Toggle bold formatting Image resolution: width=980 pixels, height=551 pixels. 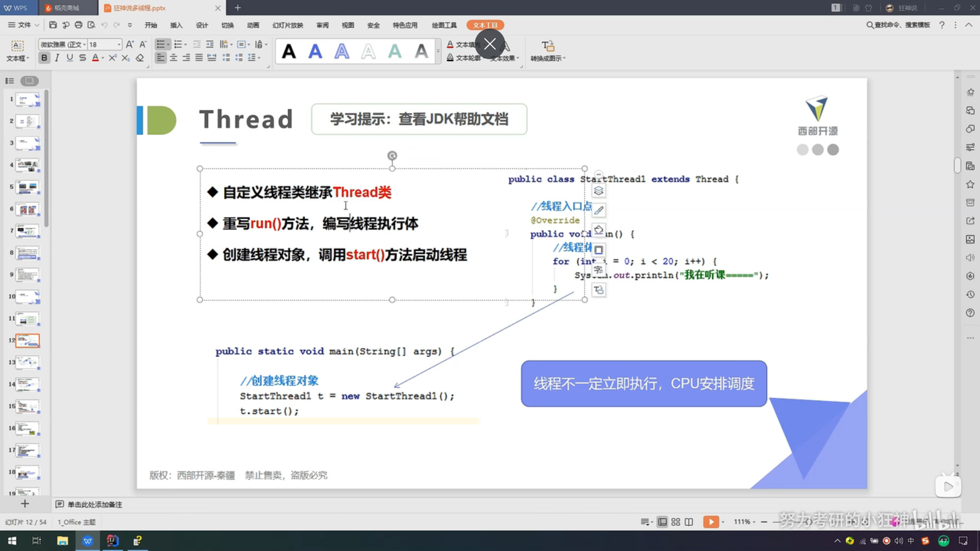(x=44, y=58)
